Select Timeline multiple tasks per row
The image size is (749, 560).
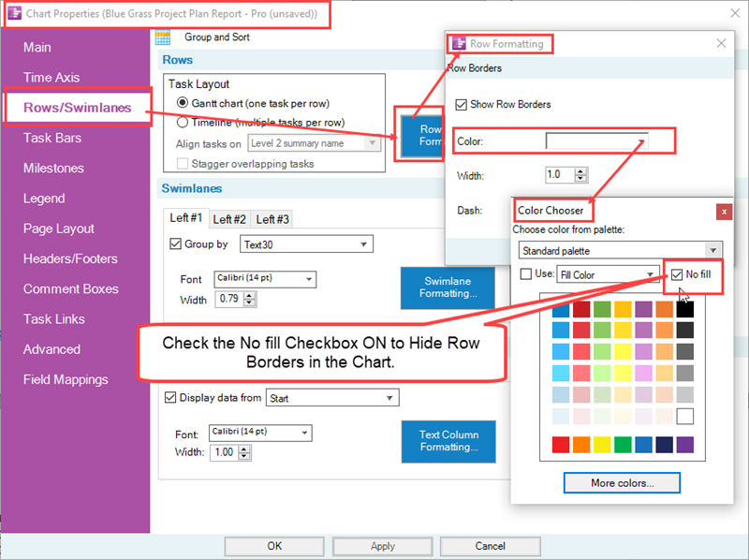(182, 123)
